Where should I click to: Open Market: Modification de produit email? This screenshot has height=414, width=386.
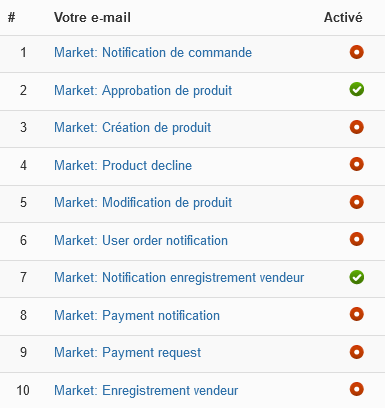pos(143,203)
